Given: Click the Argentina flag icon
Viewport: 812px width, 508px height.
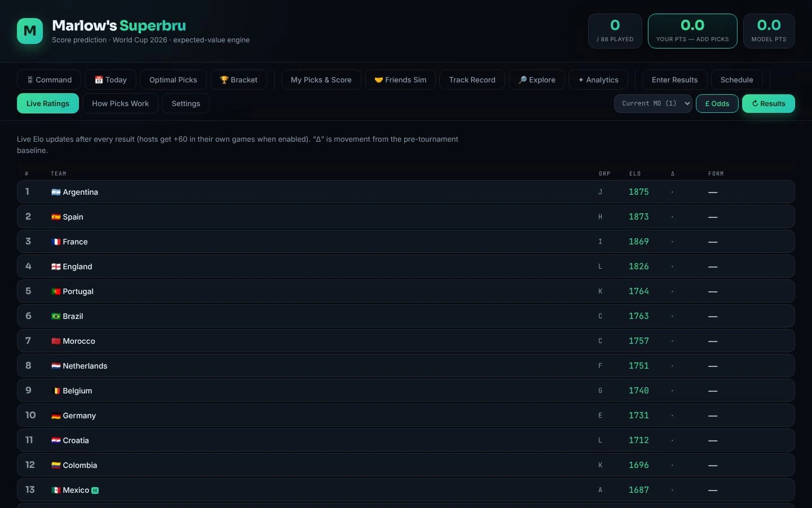Looking at the screenshot, I should 56,192.
